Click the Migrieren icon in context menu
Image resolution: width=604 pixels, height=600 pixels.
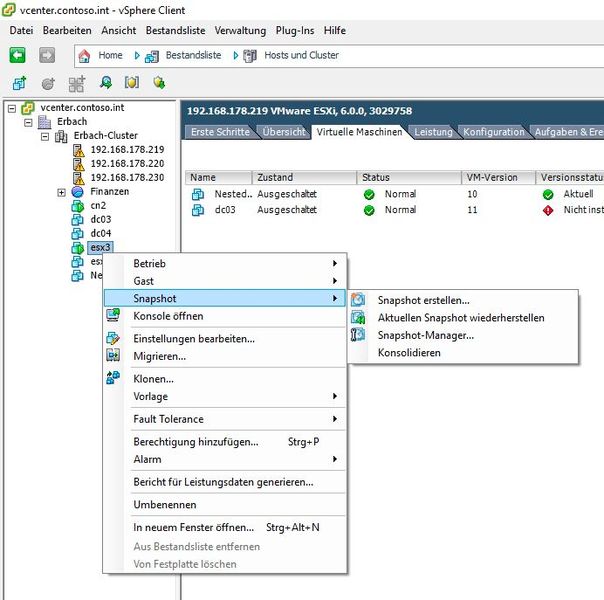(113, 355)
